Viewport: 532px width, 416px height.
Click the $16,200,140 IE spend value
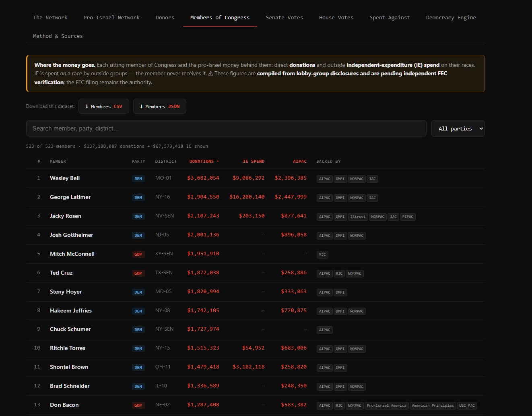click(247, 197)
